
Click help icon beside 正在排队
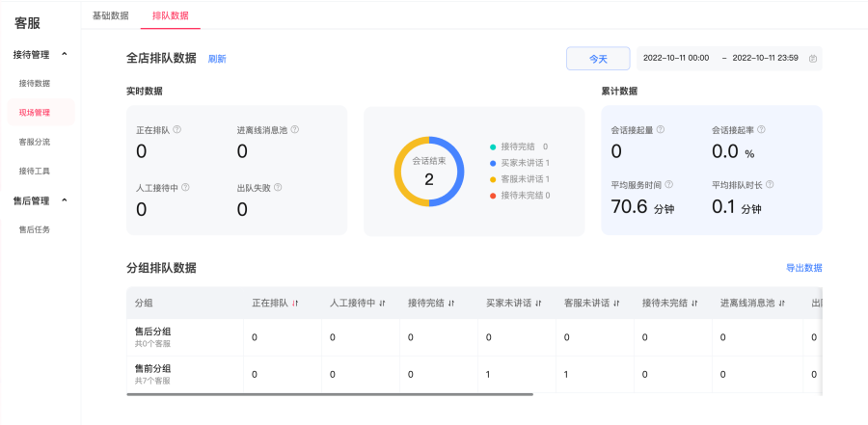point(177,129)
